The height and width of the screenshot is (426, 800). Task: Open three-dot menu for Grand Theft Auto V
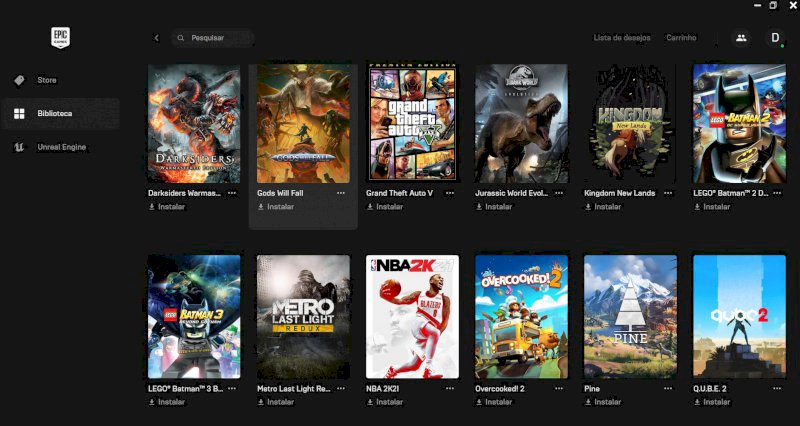click(x=449, y=193)
